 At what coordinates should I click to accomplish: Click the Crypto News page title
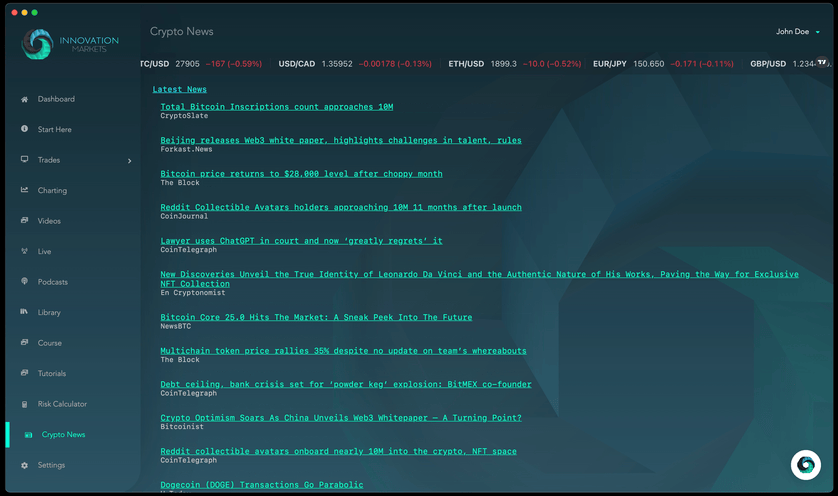point(181,32)
